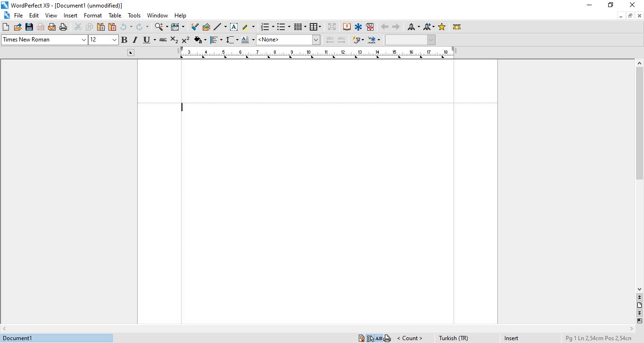Open the Tools menu
Image resolution: width=644 pixels, height=343 pixels.
coord(134,16)
